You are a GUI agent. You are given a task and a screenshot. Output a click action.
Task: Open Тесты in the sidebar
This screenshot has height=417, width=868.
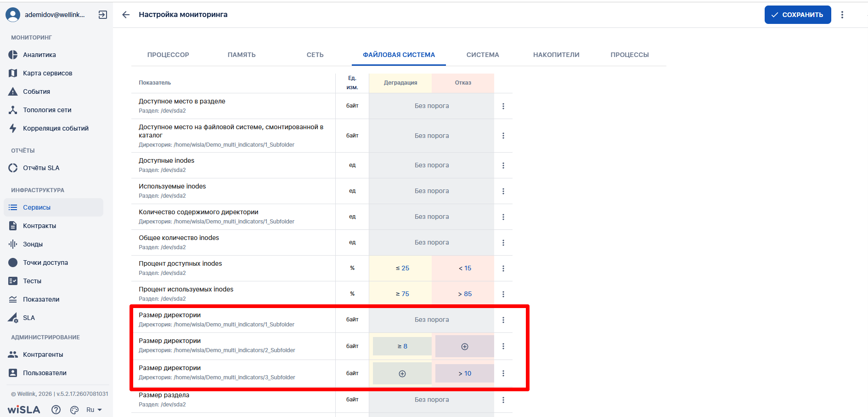[53, 281]
